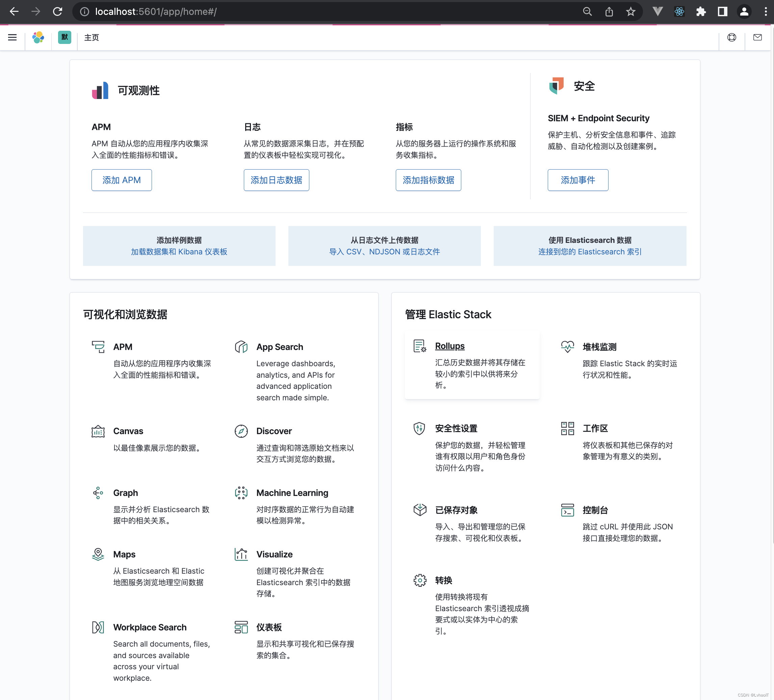Click the Elastic logo icon
This screenshot has width=774, height=700.
click(x=38, y=37)
